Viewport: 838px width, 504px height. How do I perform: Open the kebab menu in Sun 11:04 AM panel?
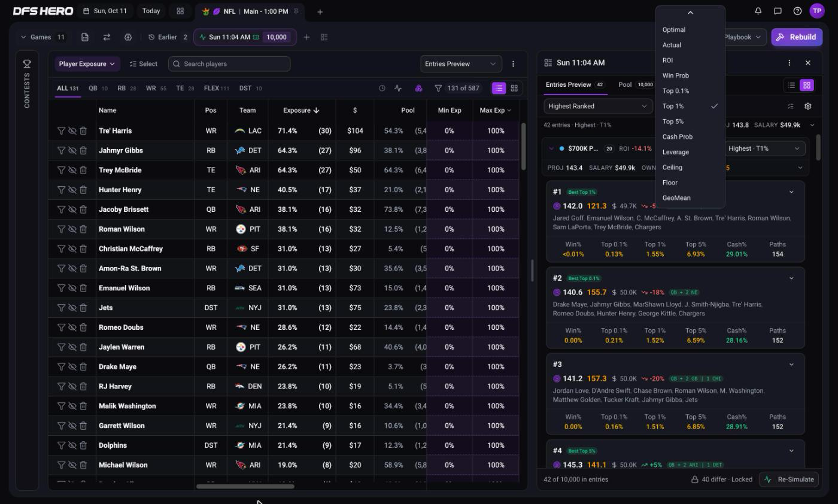click(789, 63)
